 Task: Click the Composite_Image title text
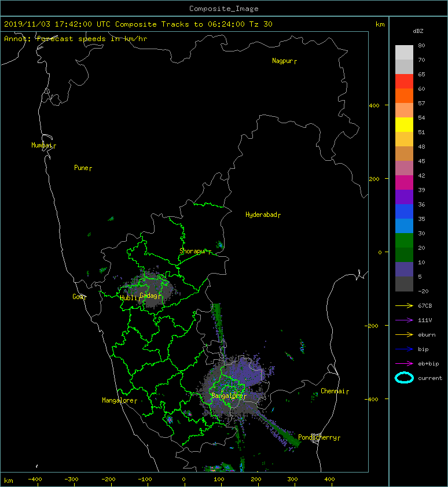point(224,9)
